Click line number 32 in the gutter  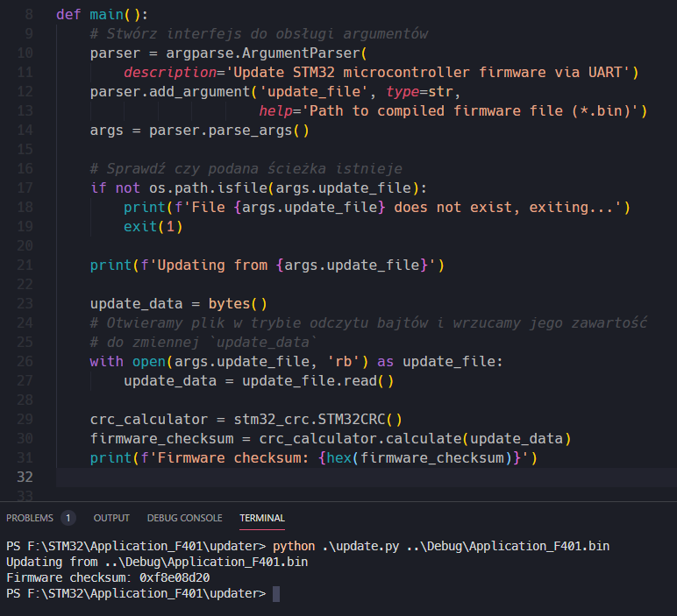[25, 477]
